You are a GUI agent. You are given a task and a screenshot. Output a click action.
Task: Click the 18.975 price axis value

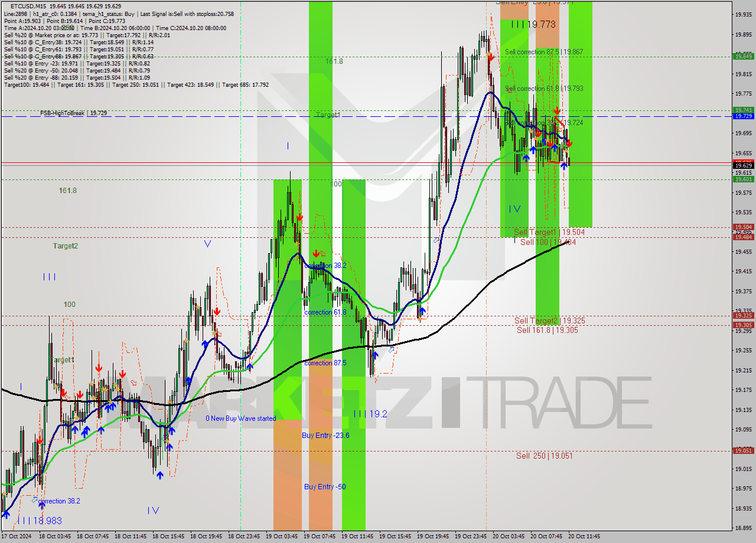click(743, 489)
